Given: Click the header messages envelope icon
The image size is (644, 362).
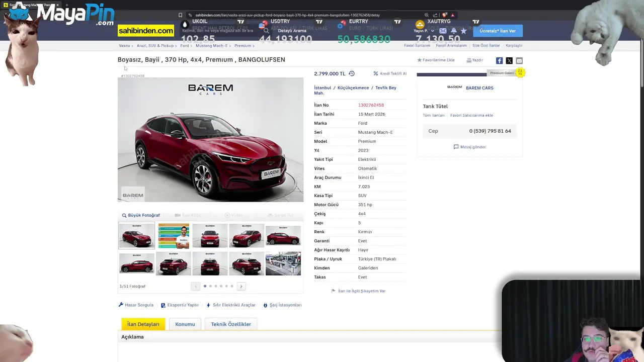Looking at the screenshot, I should click(x=443, y=31).
